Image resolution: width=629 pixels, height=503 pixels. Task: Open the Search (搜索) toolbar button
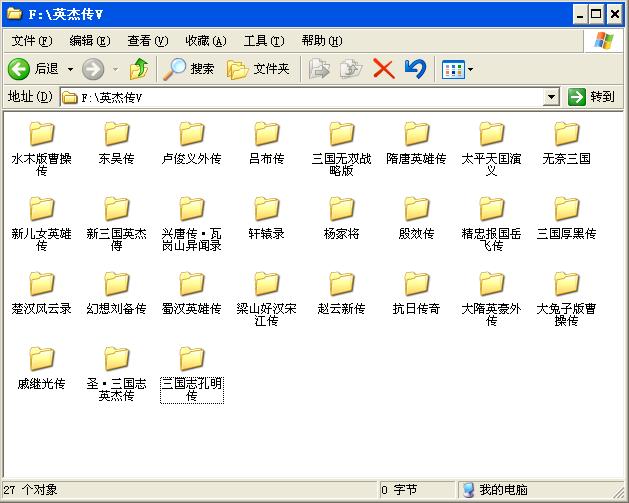189,69
